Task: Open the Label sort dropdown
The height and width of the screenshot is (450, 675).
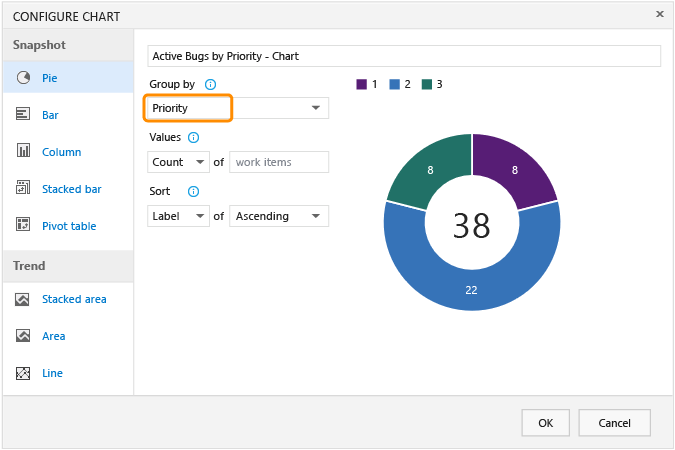Action: [x=178, y=216]
